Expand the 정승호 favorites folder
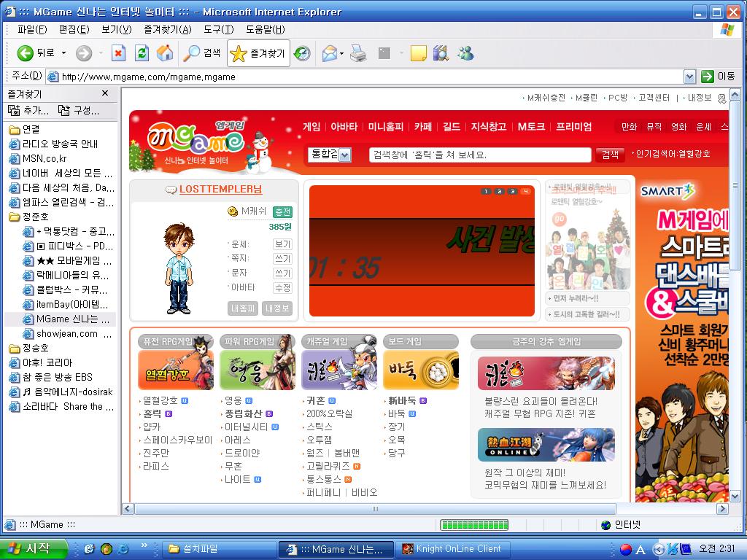 click(29, 348)
